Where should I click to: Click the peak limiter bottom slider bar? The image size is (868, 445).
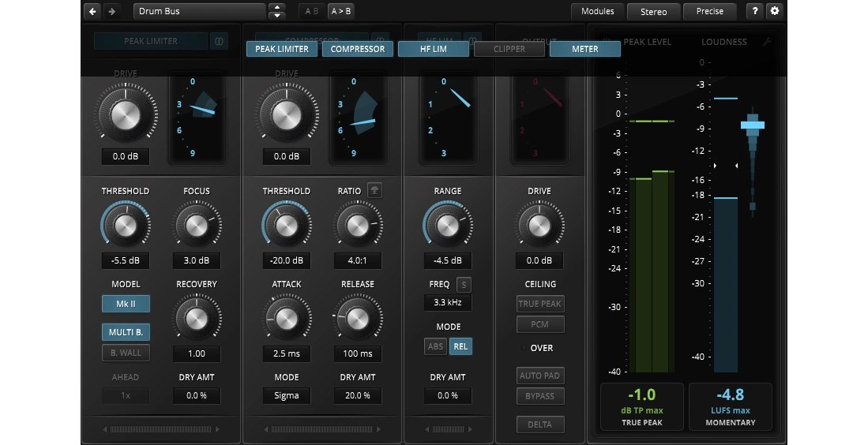click(161, 429)
